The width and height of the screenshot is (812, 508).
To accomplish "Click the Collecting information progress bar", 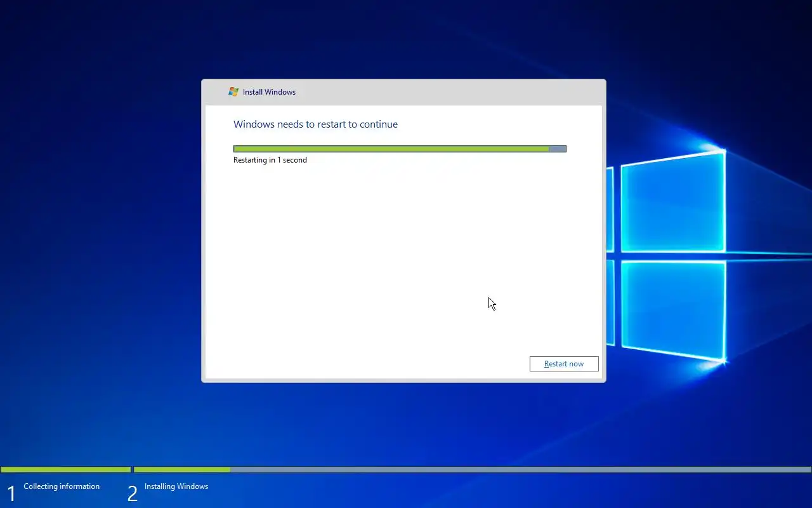I will pyautogui.click(x=66, y=470).
